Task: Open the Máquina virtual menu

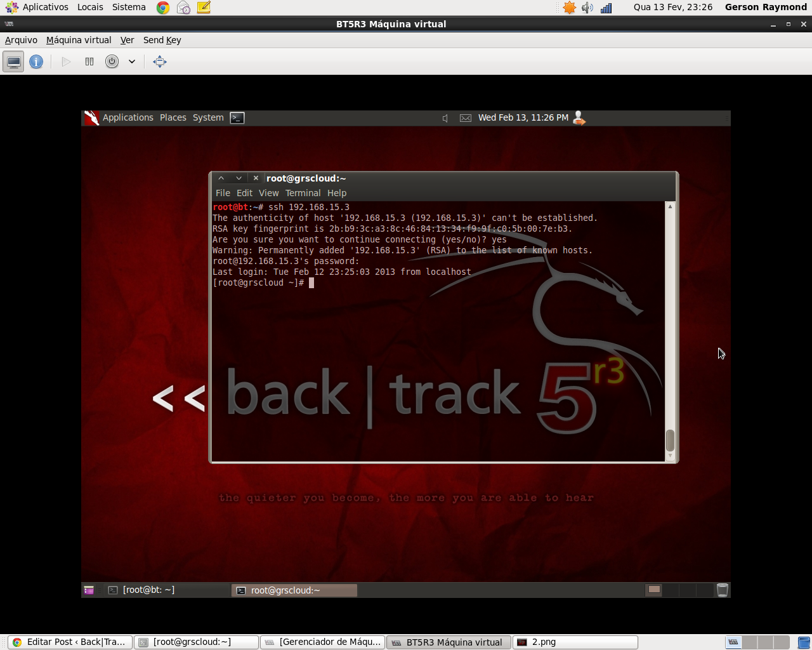Action: (79, 40)
